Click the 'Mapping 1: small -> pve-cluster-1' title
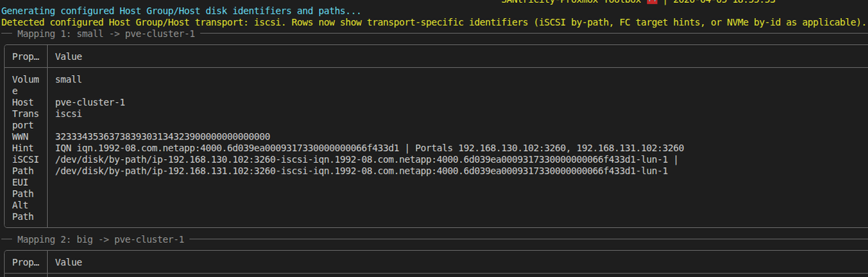 pyautogui.click(x=106, y=34)
